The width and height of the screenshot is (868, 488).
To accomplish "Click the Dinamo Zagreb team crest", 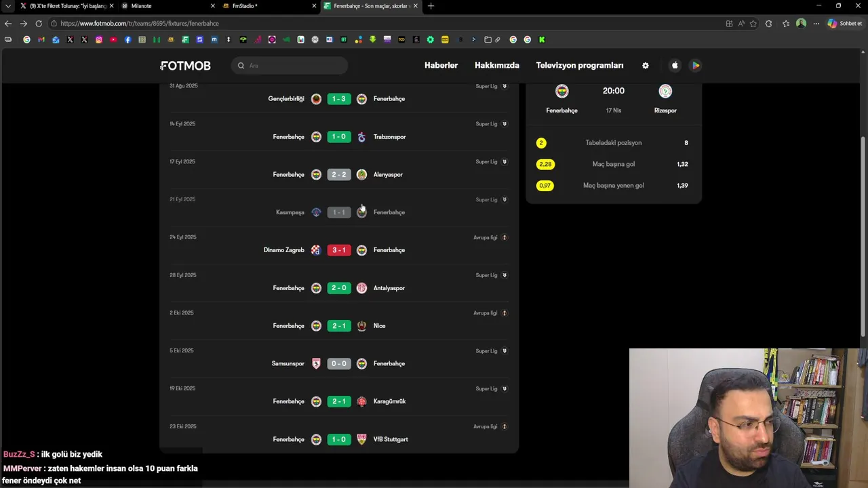I will (x=316, y=250).
